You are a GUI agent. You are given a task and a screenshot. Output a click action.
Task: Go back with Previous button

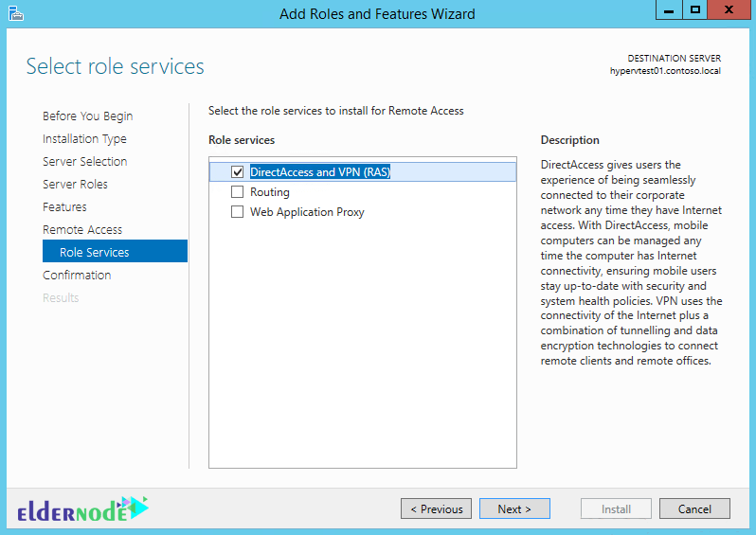pos(437,509)
